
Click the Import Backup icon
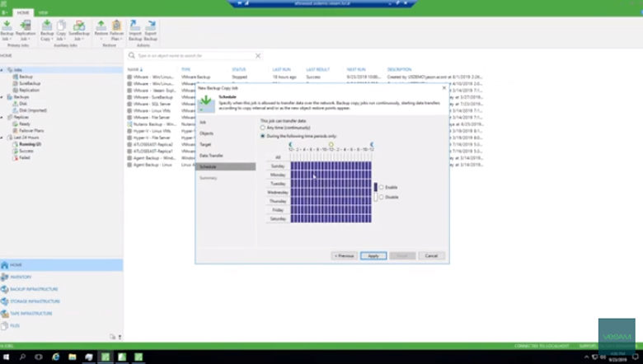pos(134,30)
